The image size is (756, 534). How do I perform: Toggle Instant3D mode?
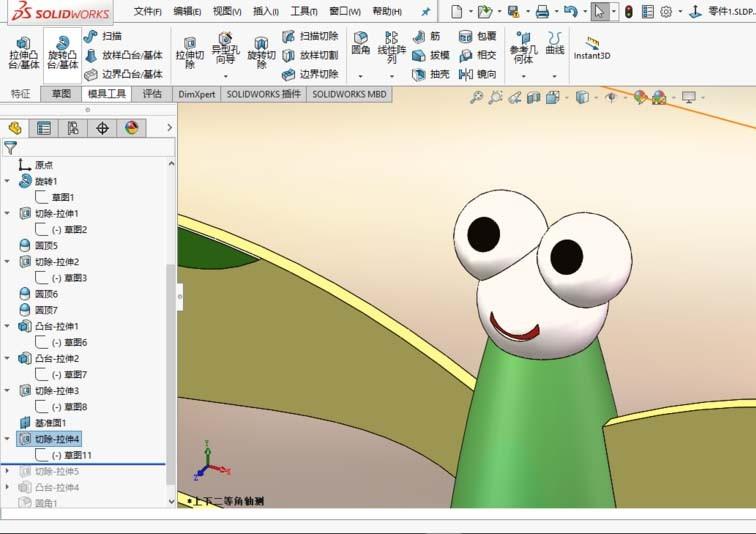pyautogui.click(x=592, y=48)
